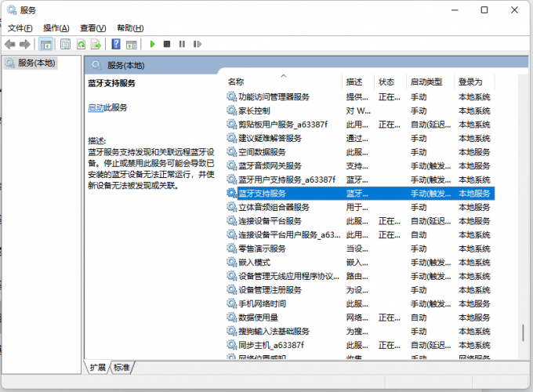Click the Export list toolbar icon
The width and height of the screenshot is (533, 392).
[96, 44]
